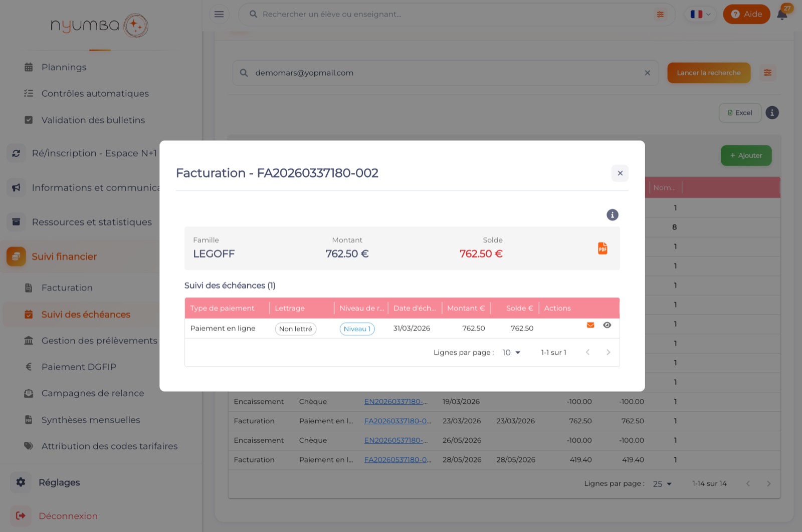Clear the demomars@yopmail.com search field

647,73
